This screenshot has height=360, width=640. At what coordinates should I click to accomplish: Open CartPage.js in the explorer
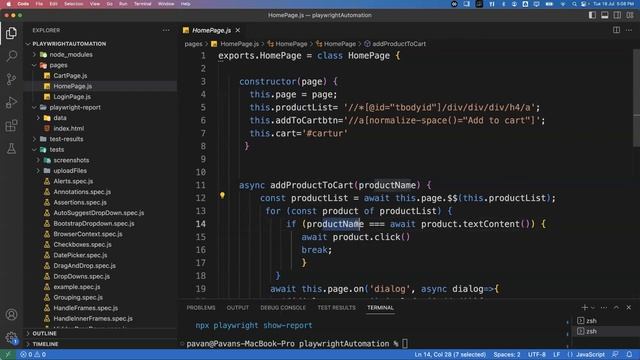[70, 76]
